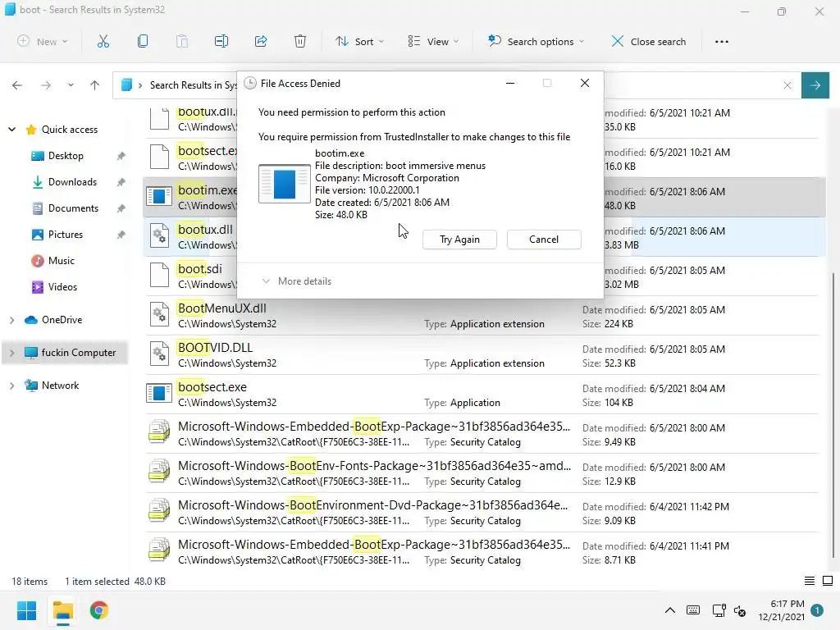
Task: Clear the search box with X
Action: pos(787,85)
